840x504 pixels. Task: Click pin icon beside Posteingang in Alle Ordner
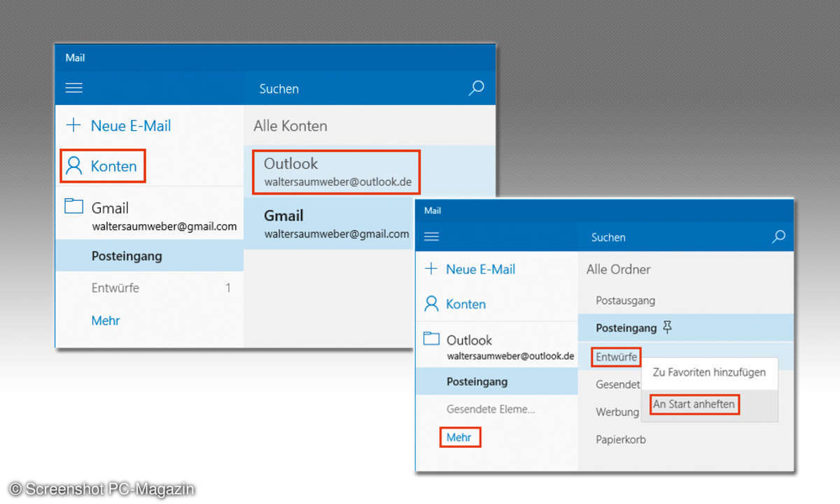coord(667,327)
